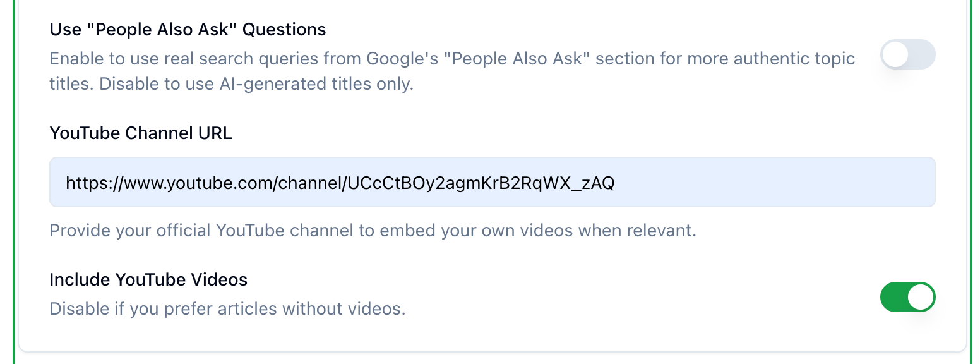Click empty space after the channel URL text
The height and width of the screenshot is (364, 980).
click(x=770, y=182)
